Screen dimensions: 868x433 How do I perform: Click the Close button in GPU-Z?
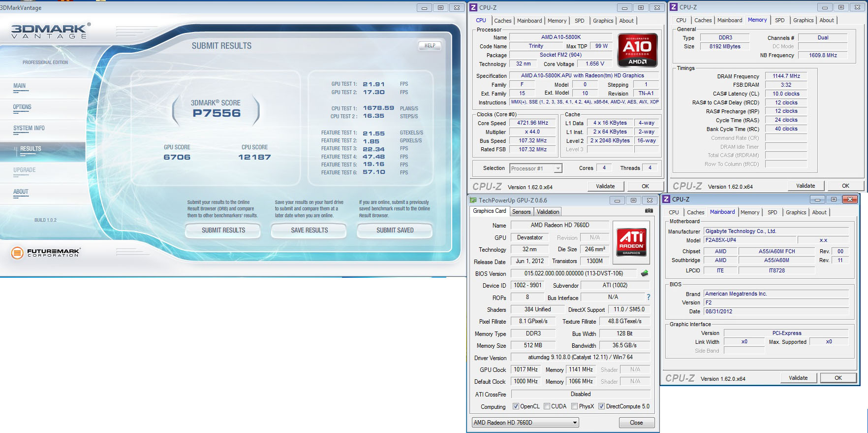pos(636,423)
